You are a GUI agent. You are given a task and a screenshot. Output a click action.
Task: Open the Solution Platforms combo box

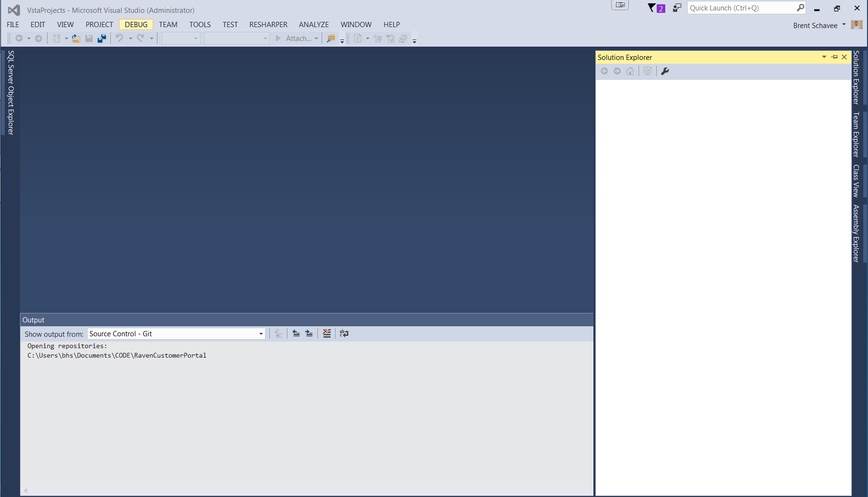tap(237, 39)
